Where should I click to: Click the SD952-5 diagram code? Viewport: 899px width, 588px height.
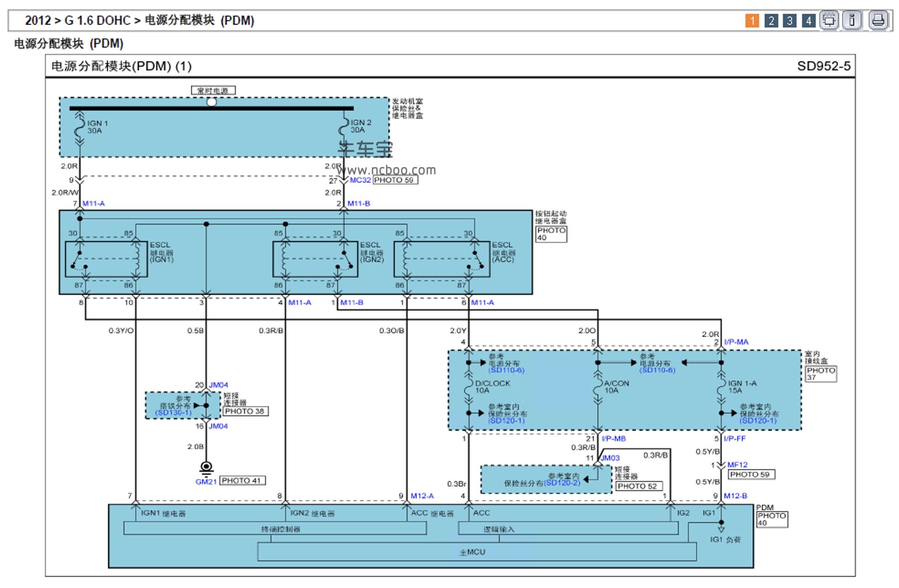824,66
